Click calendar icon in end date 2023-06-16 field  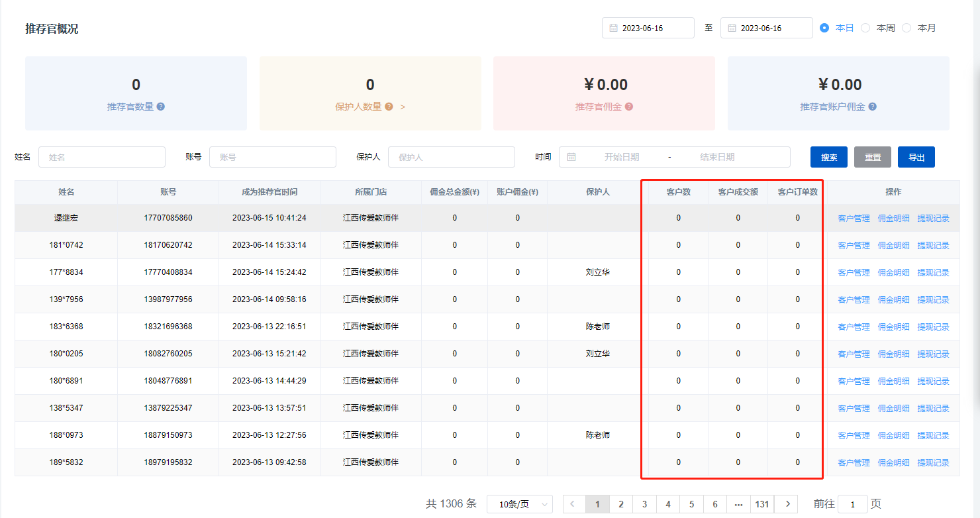(x=732, y=28)
